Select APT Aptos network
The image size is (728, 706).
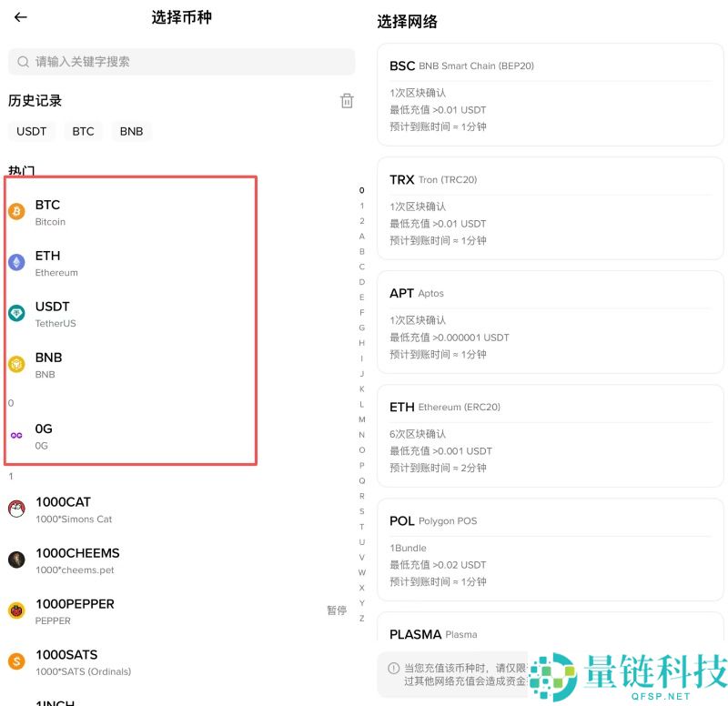551,322
